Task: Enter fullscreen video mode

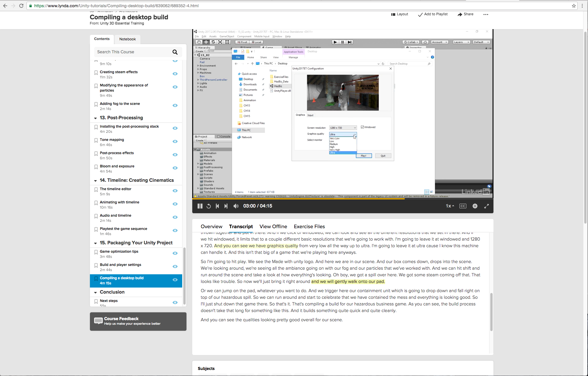Action: click(x=487, y=206)
